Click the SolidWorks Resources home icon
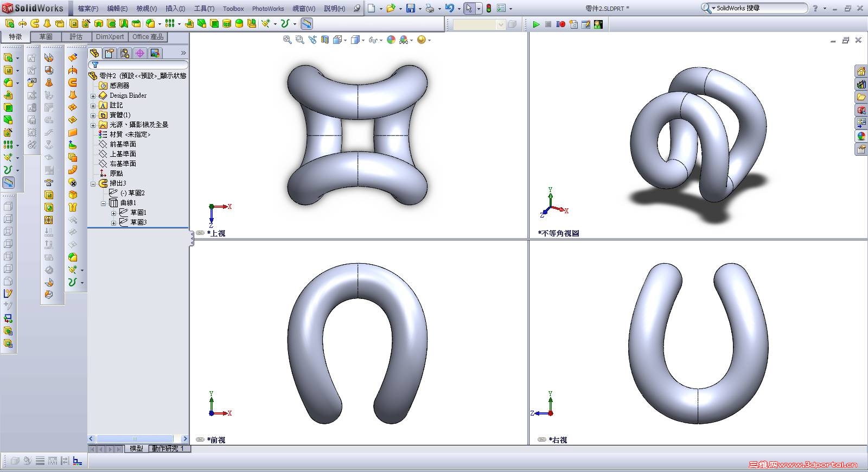This screenshot has height=472, width=868. pos(861,71)
